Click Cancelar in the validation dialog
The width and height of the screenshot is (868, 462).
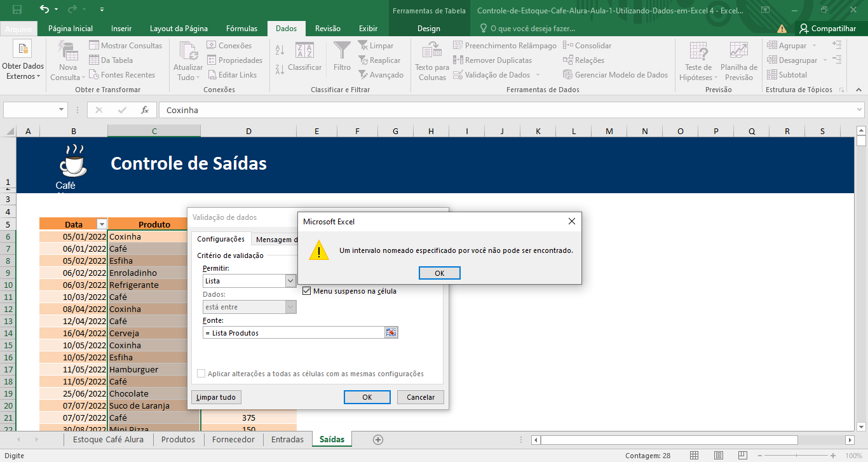[420, 397]
